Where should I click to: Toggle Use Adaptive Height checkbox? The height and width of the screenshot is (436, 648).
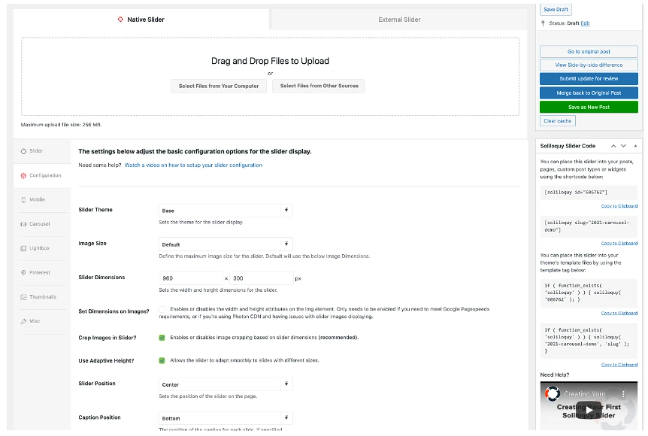coord(162,360)
